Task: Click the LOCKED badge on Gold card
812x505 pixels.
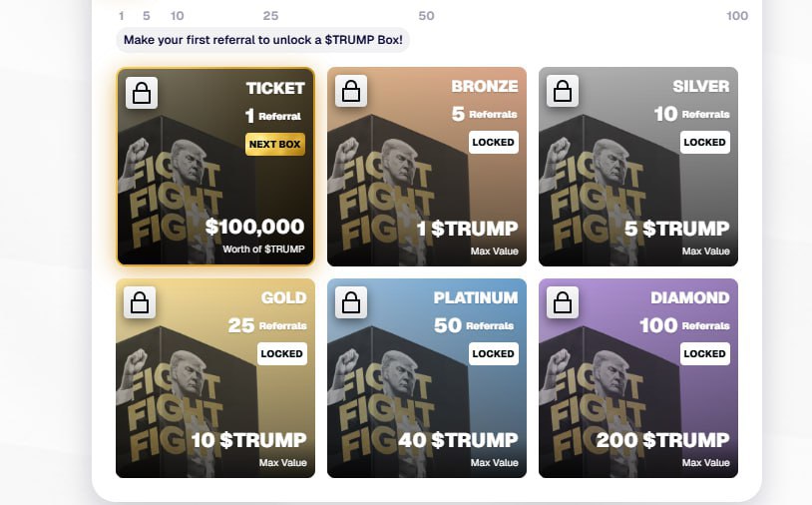Action: click(x=282, y=353)
